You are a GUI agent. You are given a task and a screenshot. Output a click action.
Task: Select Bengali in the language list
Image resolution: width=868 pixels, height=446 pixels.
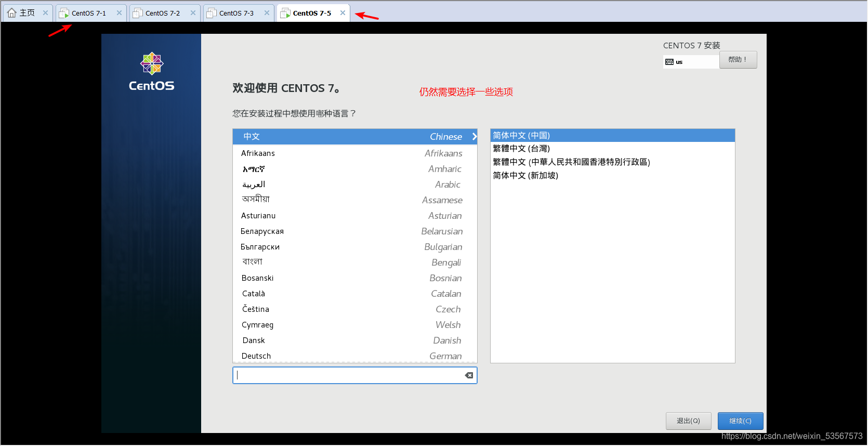pyautogui.click(x=355, y=263)
